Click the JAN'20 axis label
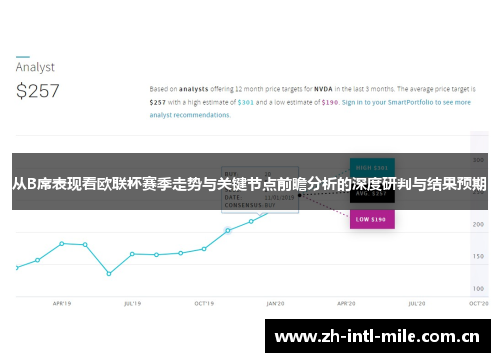Image resolution: width=500 pixels, height=362 pixels. click(x=275, y=304)
